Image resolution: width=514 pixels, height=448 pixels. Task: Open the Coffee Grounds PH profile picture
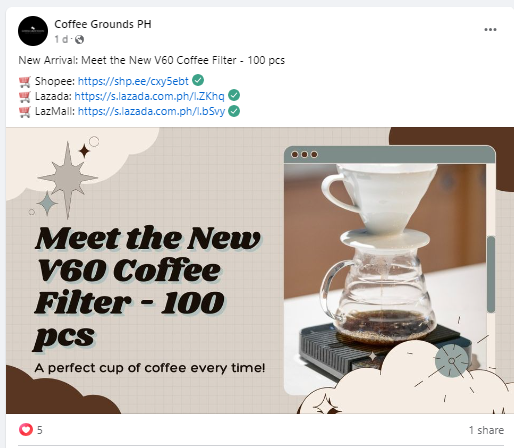pos(33,31)
